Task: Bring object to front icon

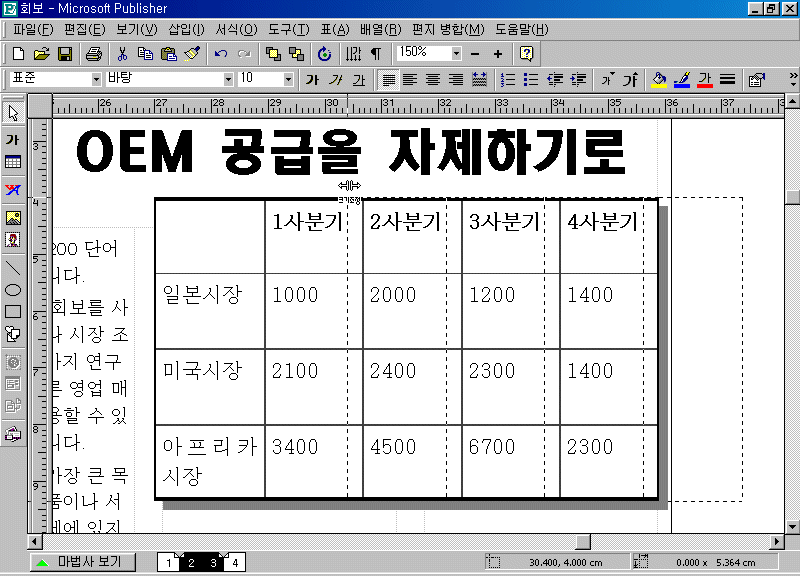Action: click(273, 54)
